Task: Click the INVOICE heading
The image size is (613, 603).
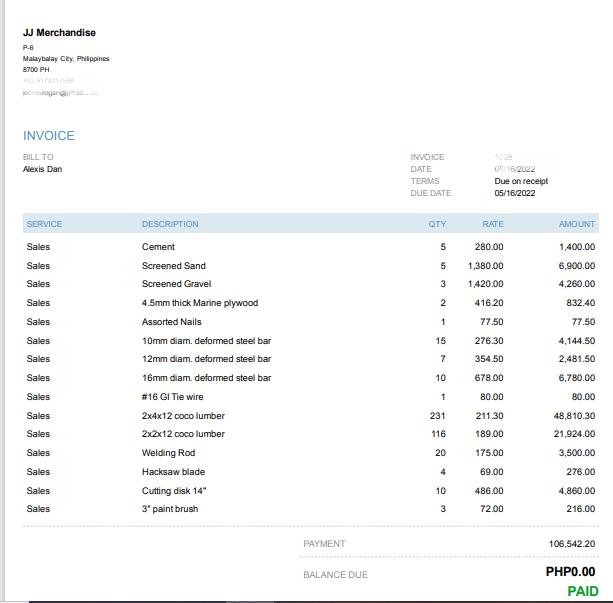Action: pos(48,136)
